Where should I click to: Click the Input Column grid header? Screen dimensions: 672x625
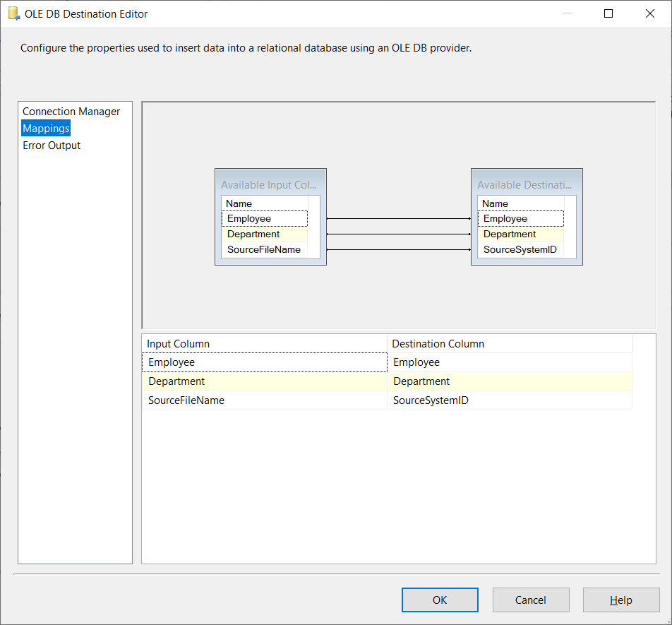(x=264, y=344)
